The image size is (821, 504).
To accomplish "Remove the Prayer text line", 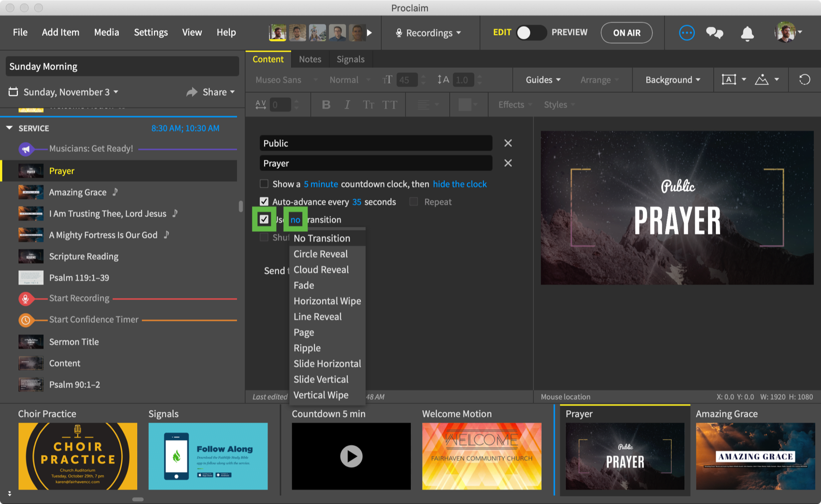I will click(508, 163).
